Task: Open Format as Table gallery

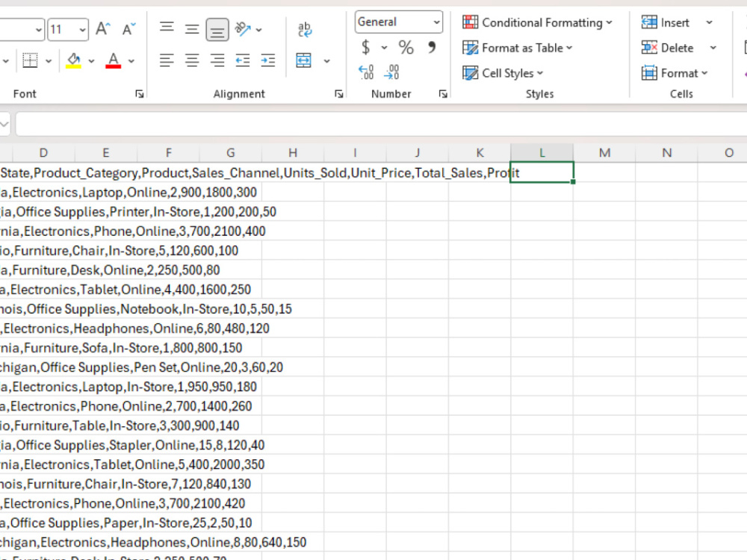Action: click(518, 48)
